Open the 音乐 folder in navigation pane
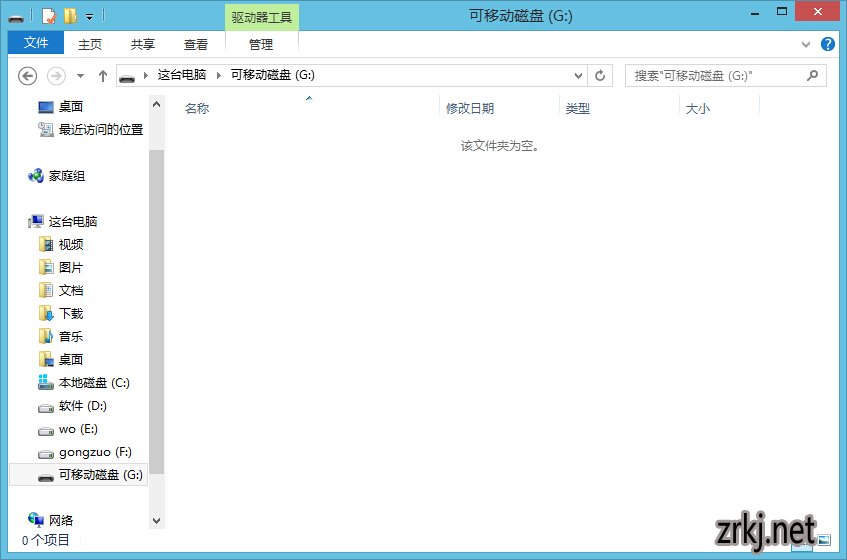This screenshot has width=847, height=560. (x=71, y=337)
